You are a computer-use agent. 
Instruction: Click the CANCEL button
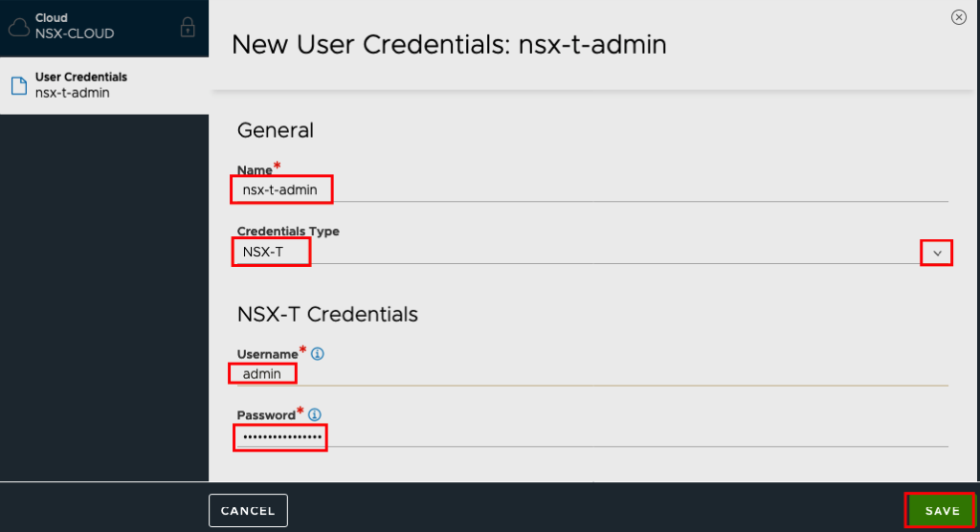(x=248, y=511)
